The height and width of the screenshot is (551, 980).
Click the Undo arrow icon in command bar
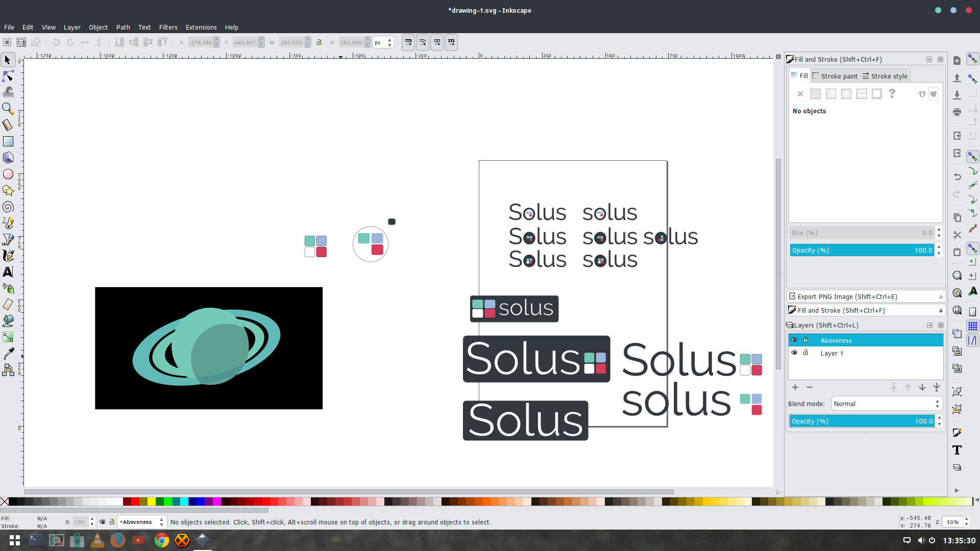click(957, 177)
